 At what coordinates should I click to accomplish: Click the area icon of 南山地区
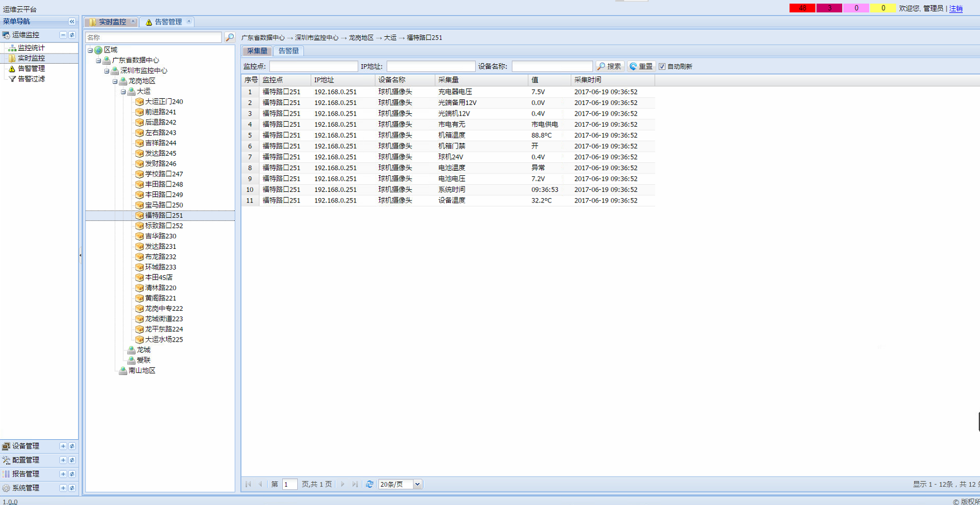coord(123,371)
